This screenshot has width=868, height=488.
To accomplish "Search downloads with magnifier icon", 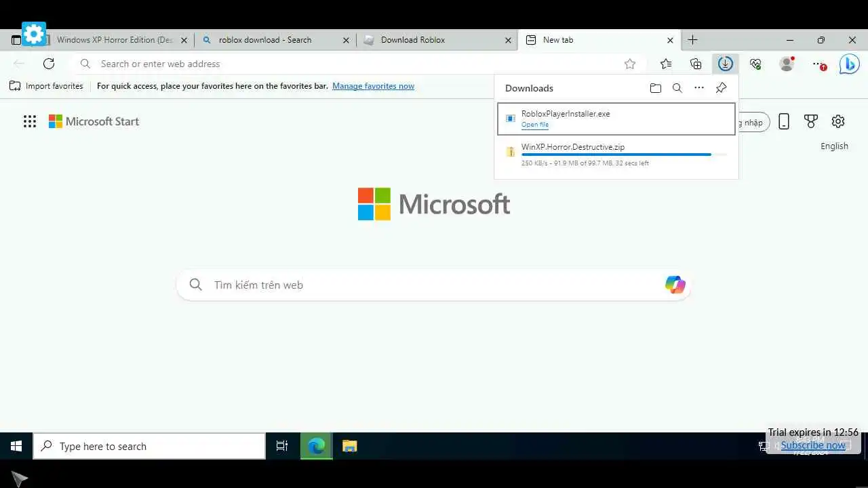I will (677, 88).
